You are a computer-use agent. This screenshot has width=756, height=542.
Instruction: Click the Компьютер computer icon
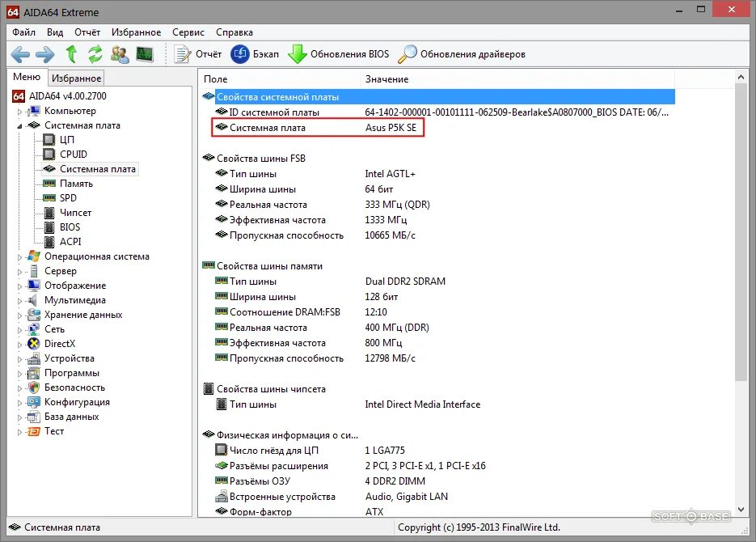(34, 111)
